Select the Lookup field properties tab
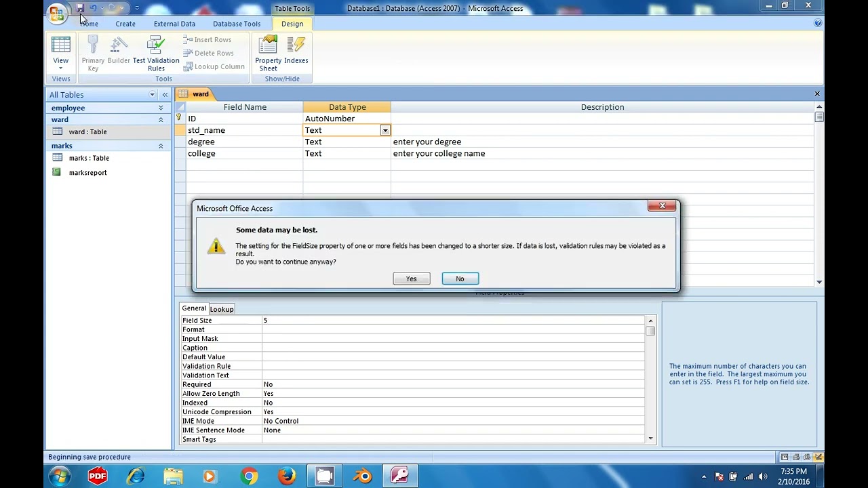This screenshot has width=868, height=488. (221, 309)
